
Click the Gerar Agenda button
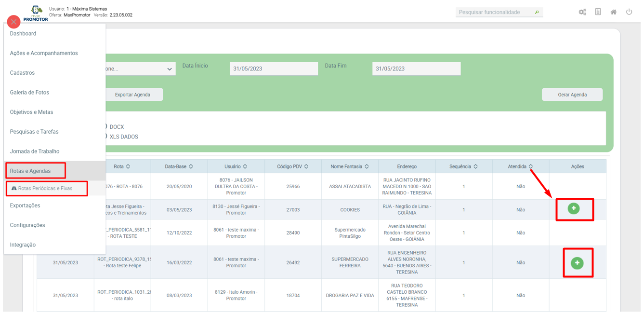[x=572, y=95]
